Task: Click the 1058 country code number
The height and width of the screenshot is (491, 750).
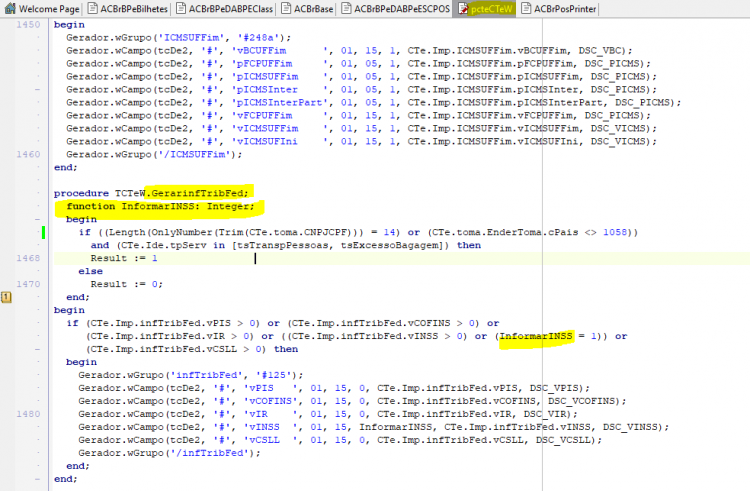Action: [x=615, y=232]
